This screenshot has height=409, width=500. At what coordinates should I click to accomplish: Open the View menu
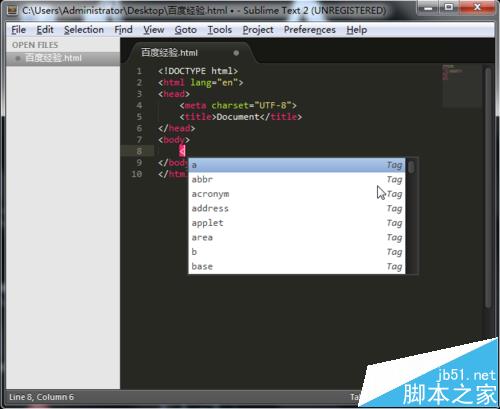pos(153,30)
